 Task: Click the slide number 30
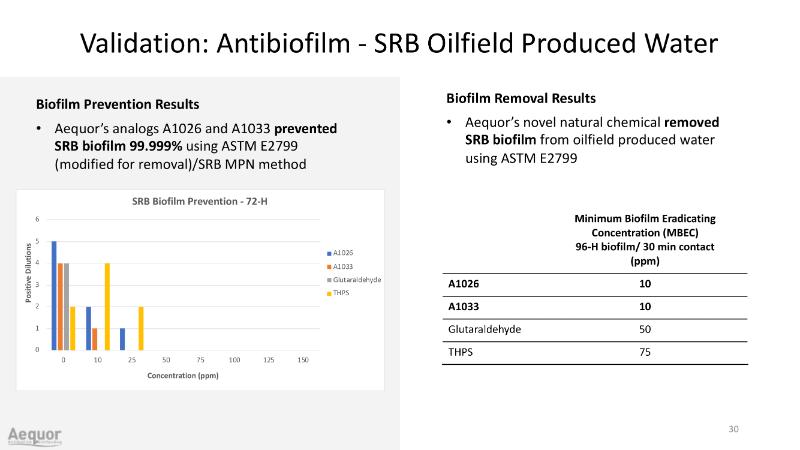(733, 429)
